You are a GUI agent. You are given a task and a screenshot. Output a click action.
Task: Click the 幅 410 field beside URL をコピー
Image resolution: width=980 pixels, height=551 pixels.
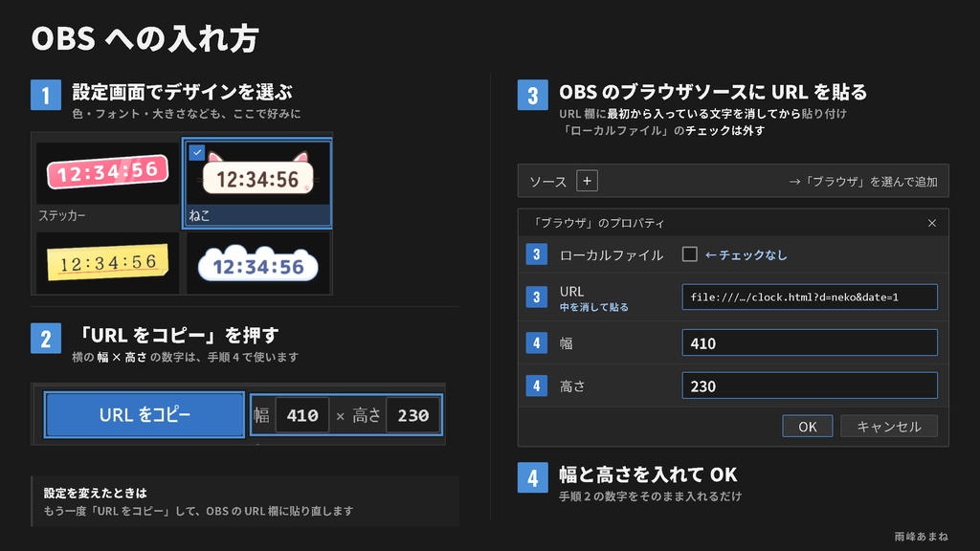(301, 415)
